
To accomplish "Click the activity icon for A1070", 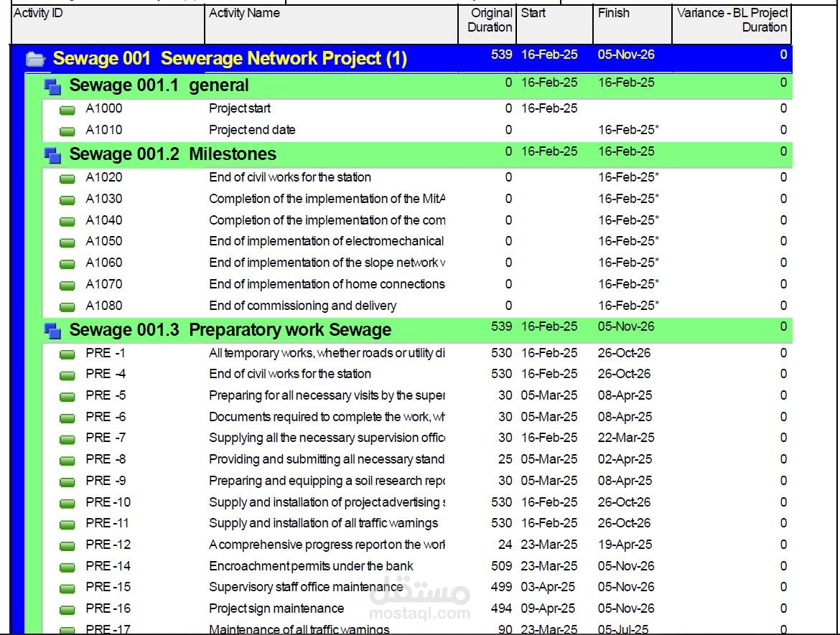I will [67, 286].
